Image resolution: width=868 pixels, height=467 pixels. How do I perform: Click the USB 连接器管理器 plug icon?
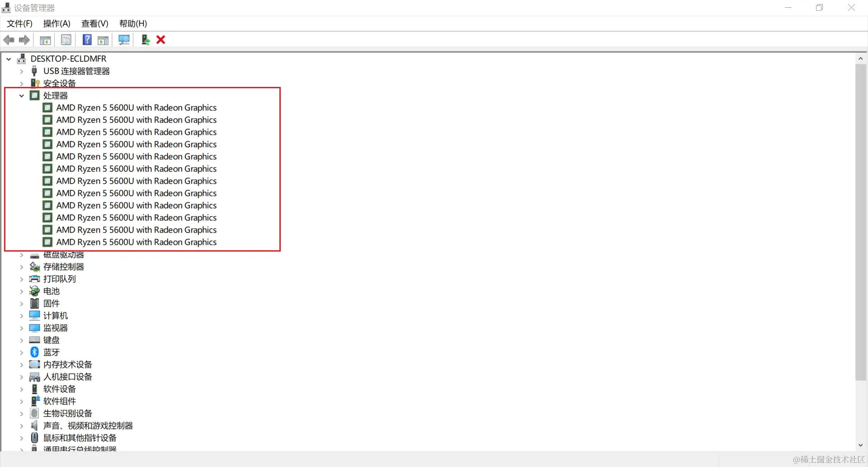tap(34, 71)
